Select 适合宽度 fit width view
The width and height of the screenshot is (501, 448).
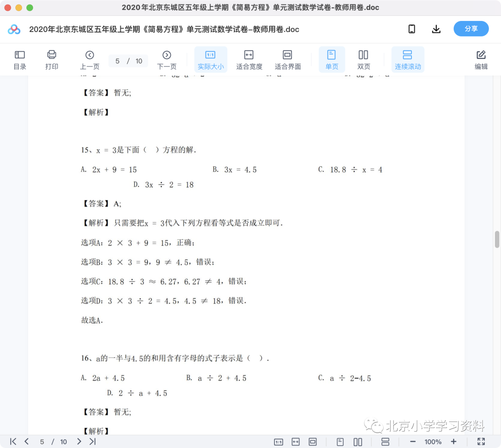pyautogui.click(x=249, y=60)
